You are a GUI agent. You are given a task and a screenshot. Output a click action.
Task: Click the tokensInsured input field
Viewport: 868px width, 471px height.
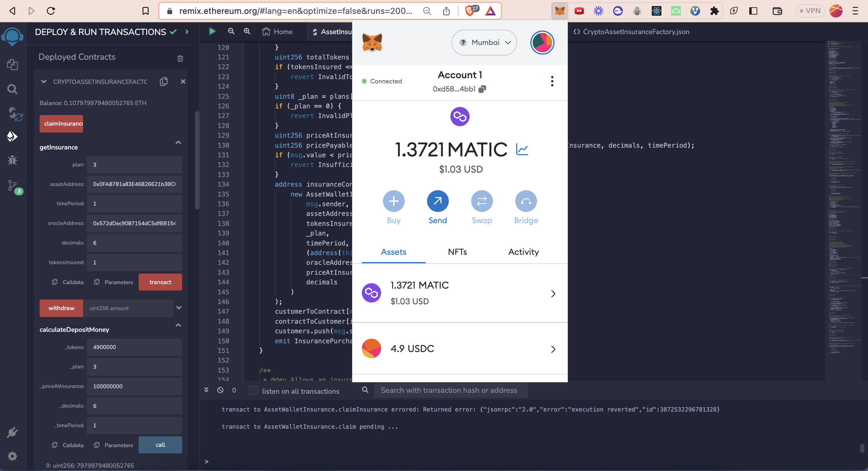(x=134, y=262)
